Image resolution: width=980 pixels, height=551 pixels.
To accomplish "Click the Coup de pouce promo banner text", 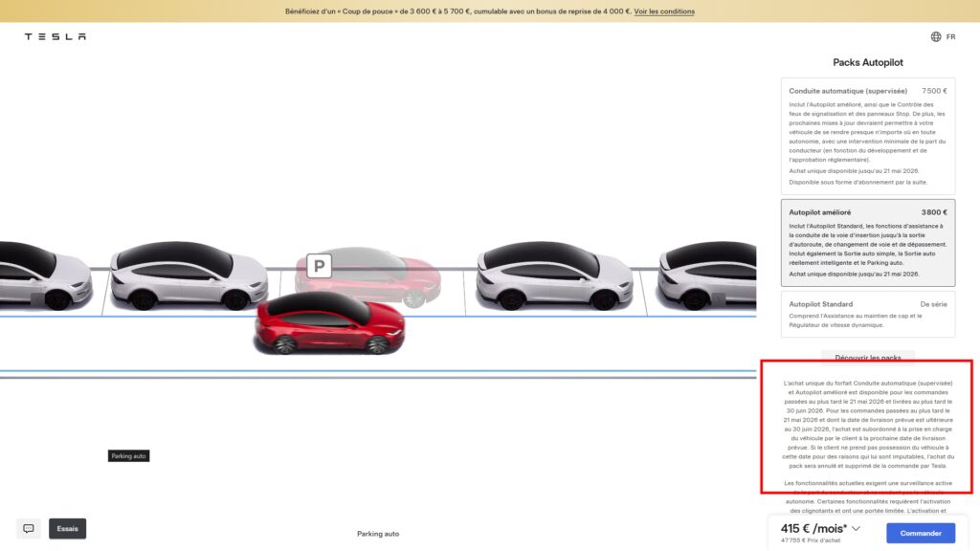I will click(457, 11).
